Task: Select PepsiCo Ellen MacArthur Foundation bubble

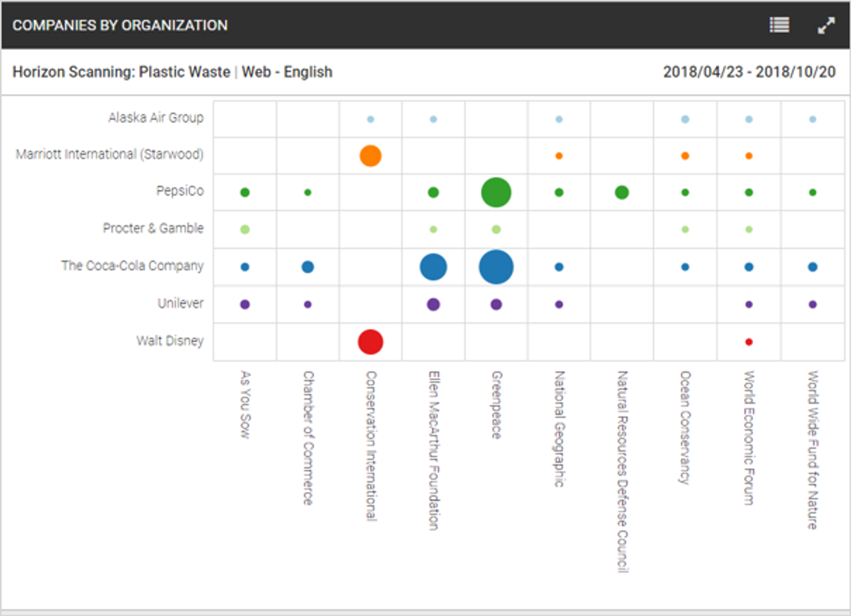Action: (x=433, y=192)
